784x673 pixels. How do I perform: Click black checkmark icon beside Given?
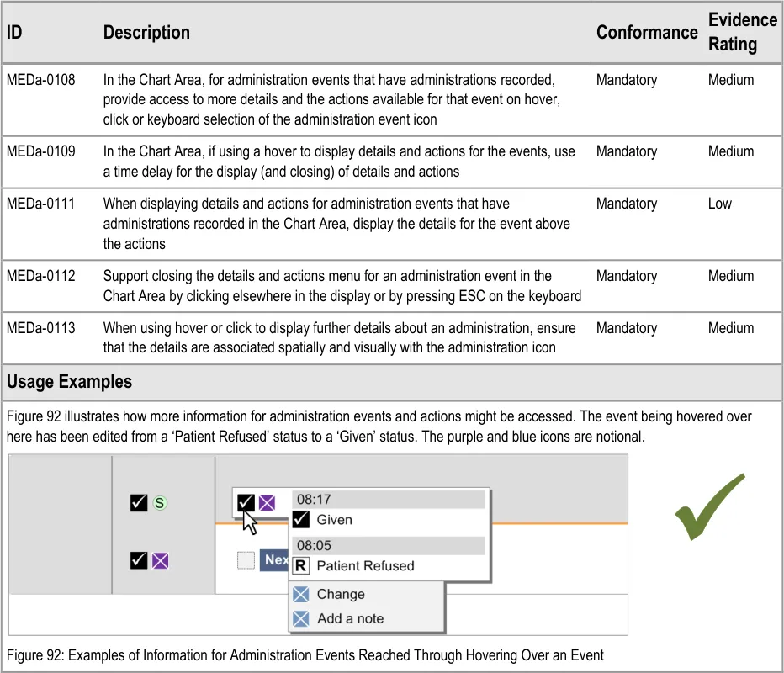pos(301,520)
